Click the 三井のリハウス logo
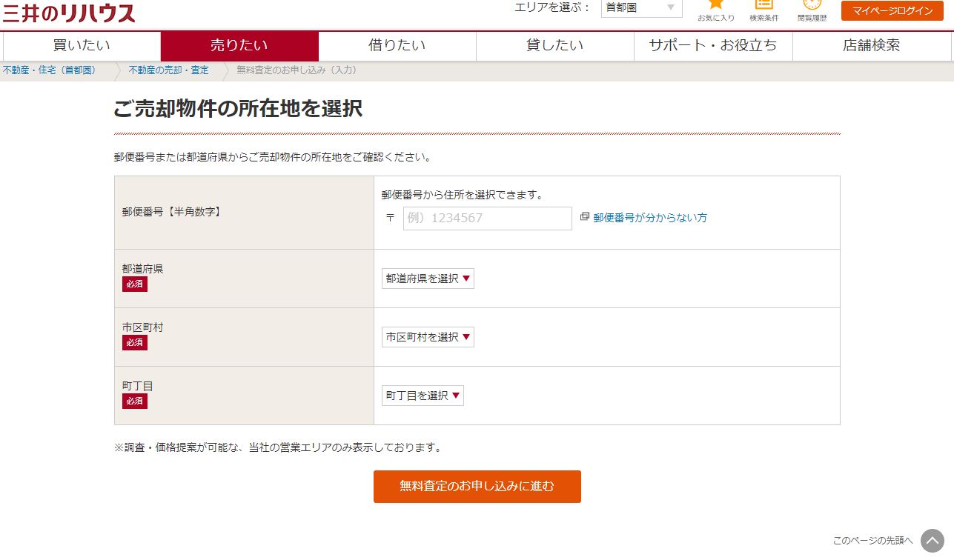This screenshot has width=954, height=560. coord(69,12)
